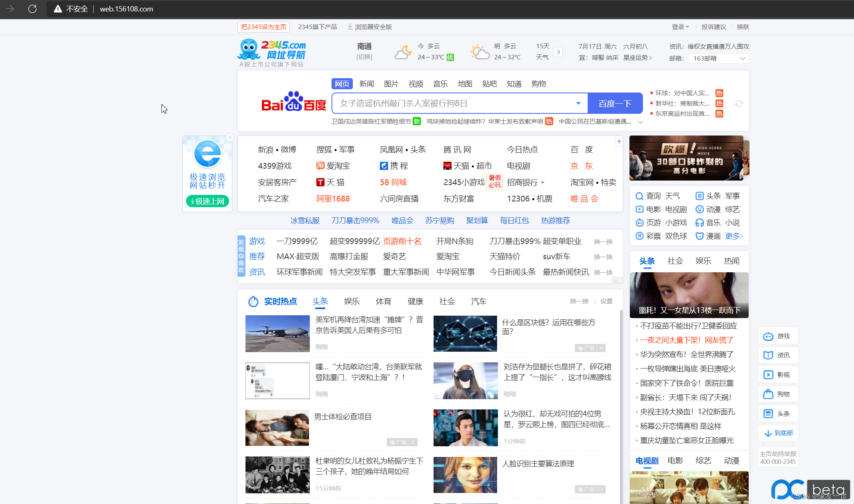Viewport: 854px width, 504px height.
Task: Click the plus icon in site grid
Action: pyautogui.click(x=619, y=141)
